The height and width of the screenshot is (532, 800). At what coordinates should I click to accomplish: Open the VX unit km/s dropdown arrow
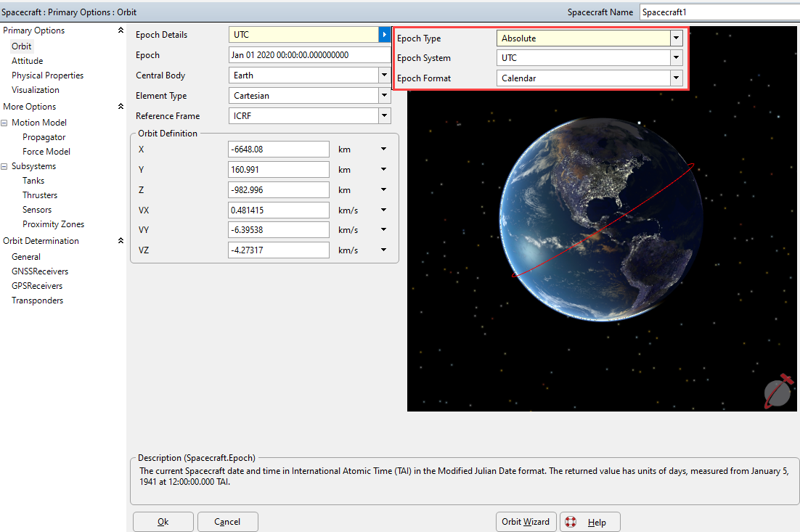click(384, 210)
